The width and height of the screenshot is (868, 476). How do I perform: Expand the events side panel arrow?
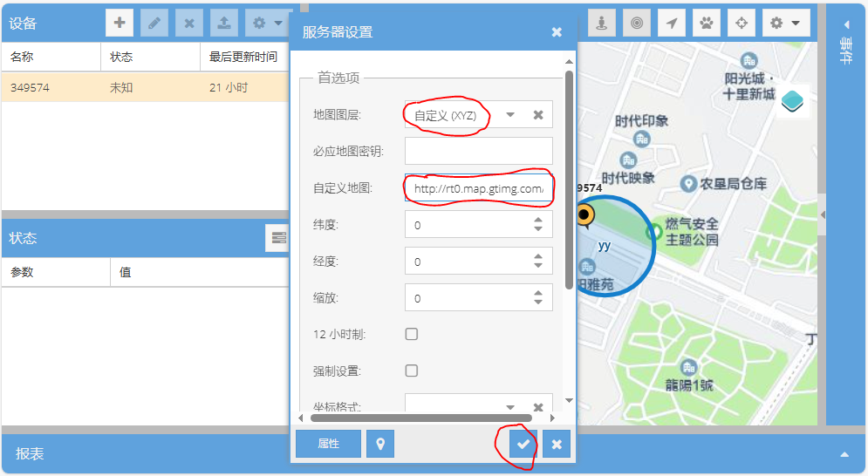click(846, 24)
